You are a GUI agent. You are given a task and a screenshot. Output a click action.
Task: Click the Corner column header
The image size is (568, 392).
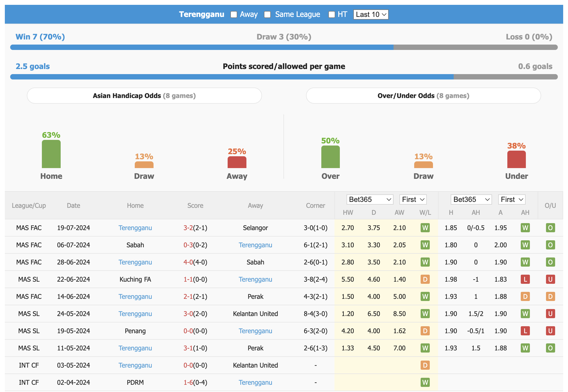coord(315,206)
